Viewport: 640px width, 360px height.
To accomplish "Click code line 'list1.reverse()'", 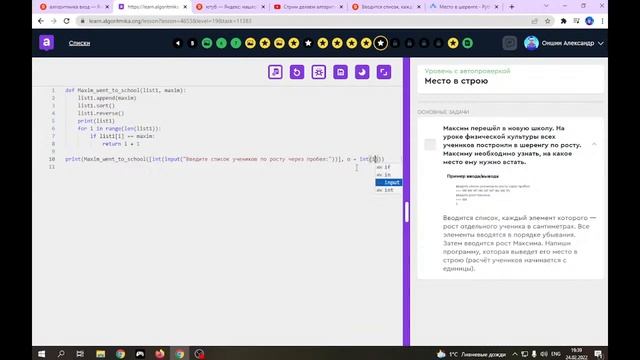I will click(x=101, y=113).
